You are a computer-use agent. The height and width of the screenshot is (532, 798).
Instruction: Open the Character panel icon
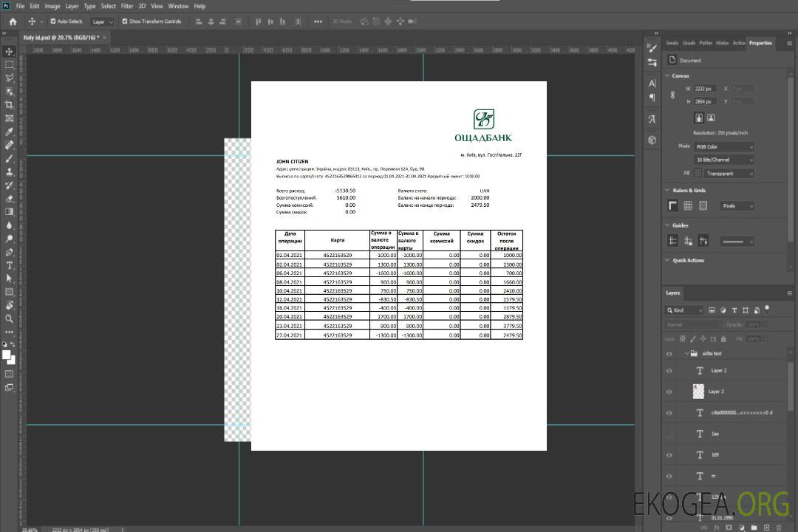coord(652,83)
